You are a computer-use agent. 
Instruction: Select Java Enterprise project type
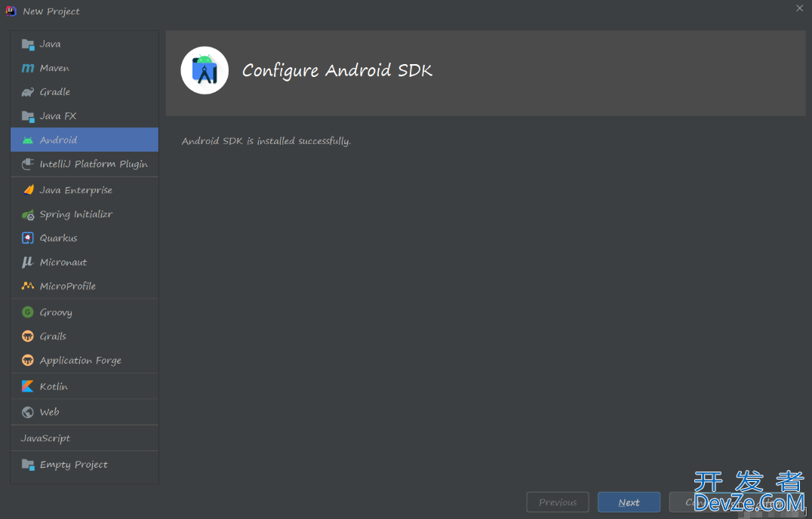85,190
